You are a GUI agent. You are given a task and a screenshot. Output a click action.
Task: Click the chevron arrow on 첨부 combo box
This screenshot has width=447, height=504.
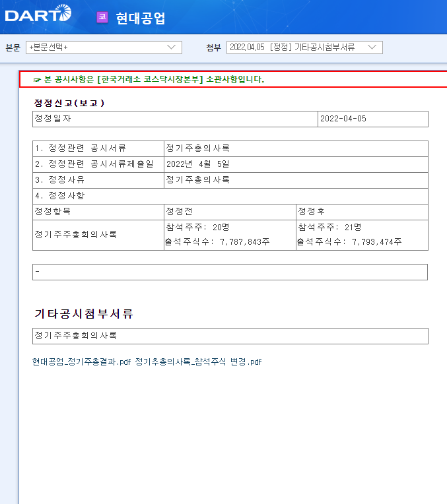click(372, 47)
